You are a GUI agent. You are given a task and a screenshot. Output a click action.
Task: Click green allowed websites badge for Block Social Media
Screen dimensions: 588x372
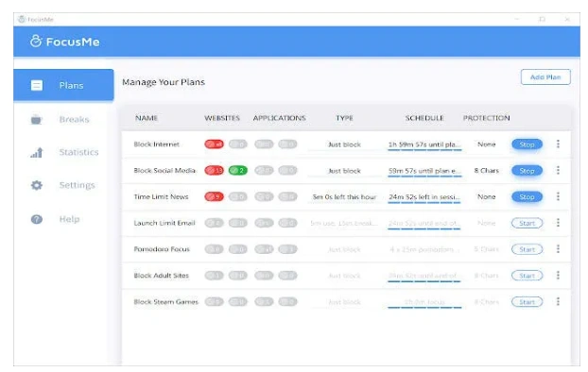238,171
